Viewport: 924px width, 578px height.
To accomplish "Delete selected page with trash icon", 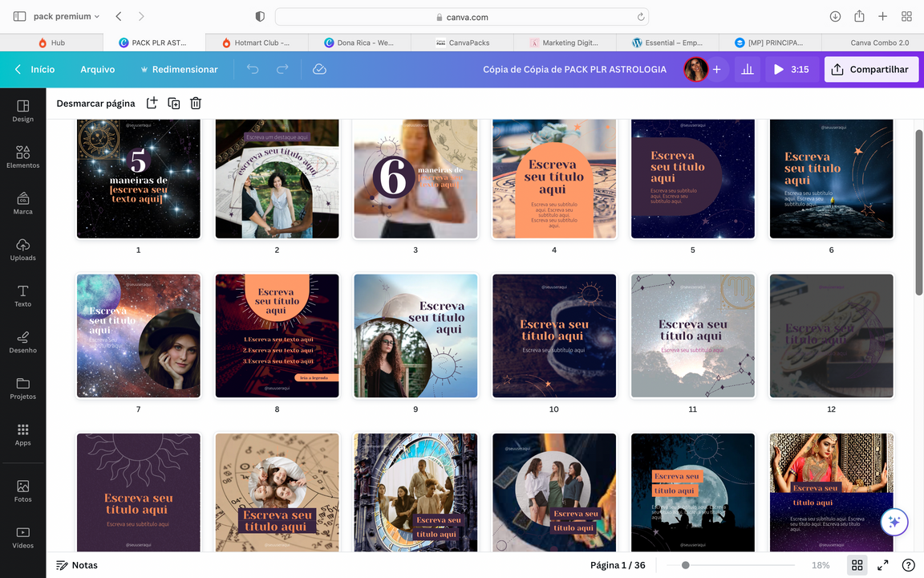I will [x=196, y=103].
